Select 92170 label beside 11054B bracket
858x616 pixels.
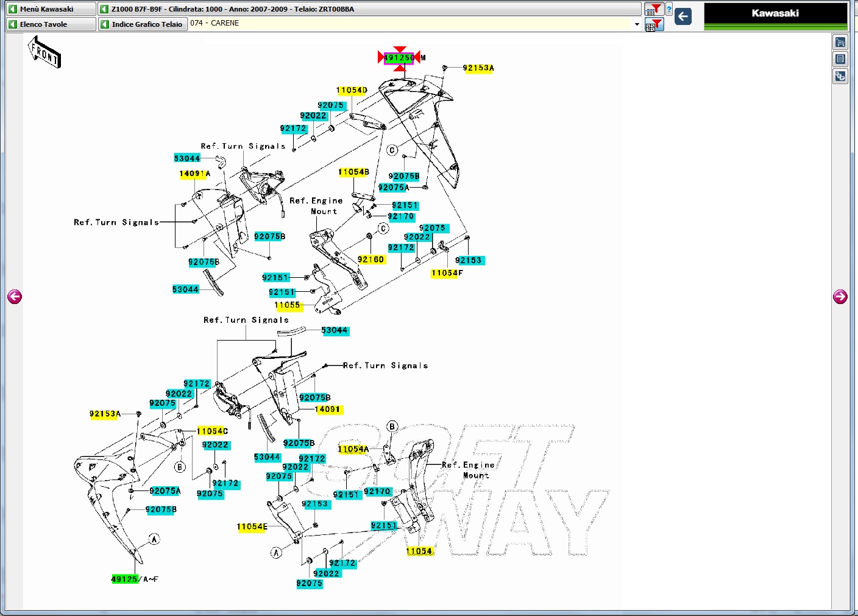tap(401, 217)
